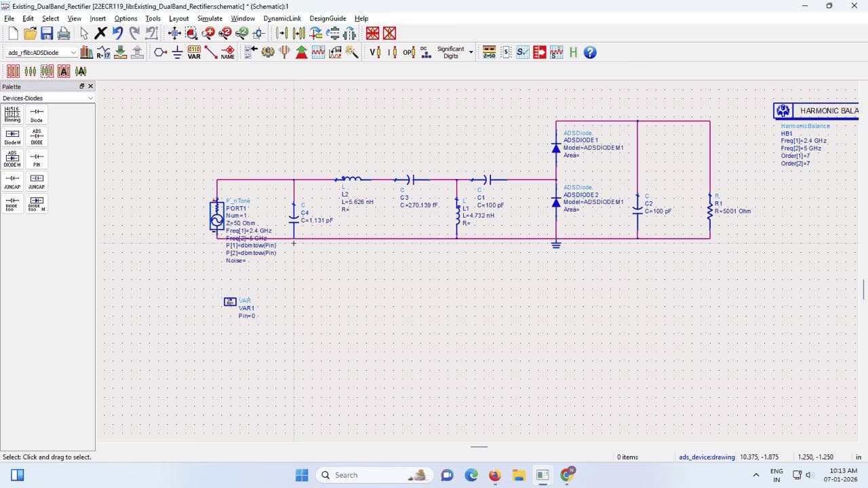Image resolution: width=868 pixels, height=488 pixels.
Task: Click the Simulate (gear) icon
Action: (x=268, y=52)
